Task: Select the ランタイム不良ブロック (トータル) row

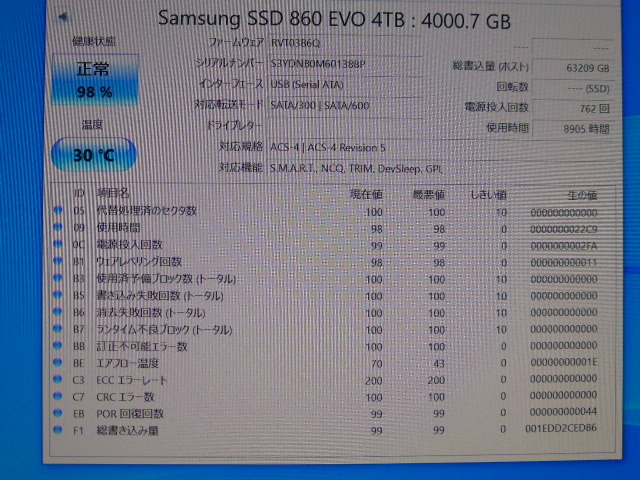Action: point(327,329)
